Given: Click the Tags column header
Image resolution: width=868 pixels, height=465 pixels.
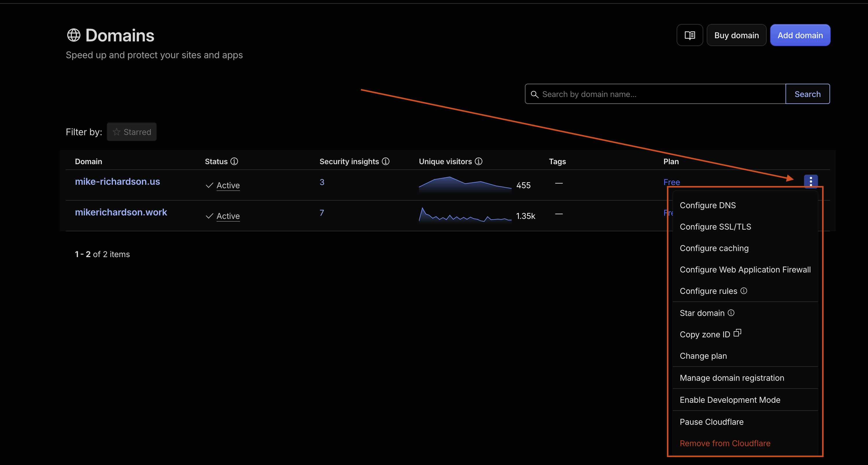Looking at the screenshot, I should pos(557,161).
